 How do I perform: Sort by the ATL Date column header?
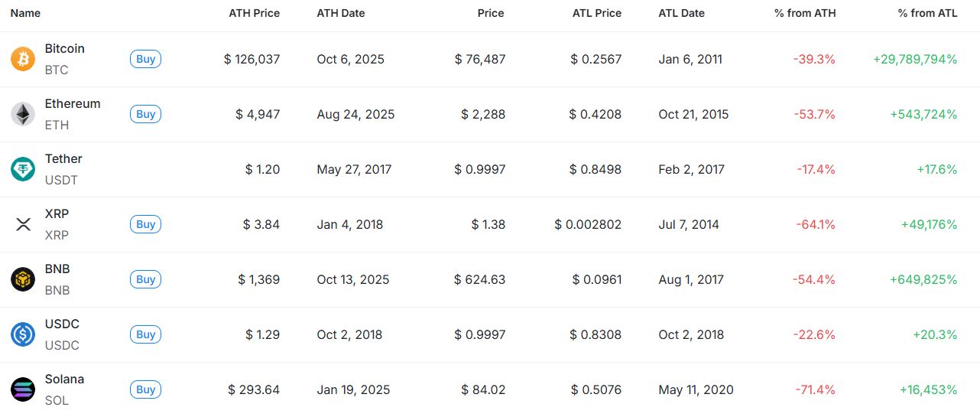click(681, 13)
